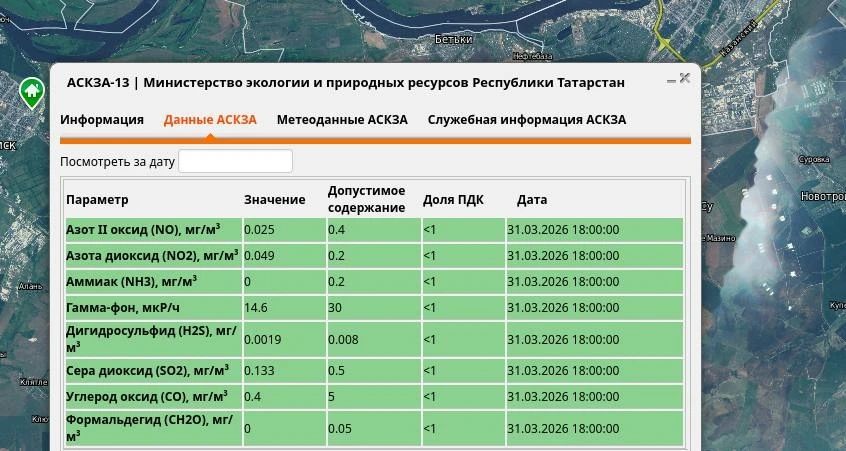Image resolution: width=846 pixels, height=451 pixels.
Task: Open Служебная информация АСКЗА tab
Action: (526, 120)
